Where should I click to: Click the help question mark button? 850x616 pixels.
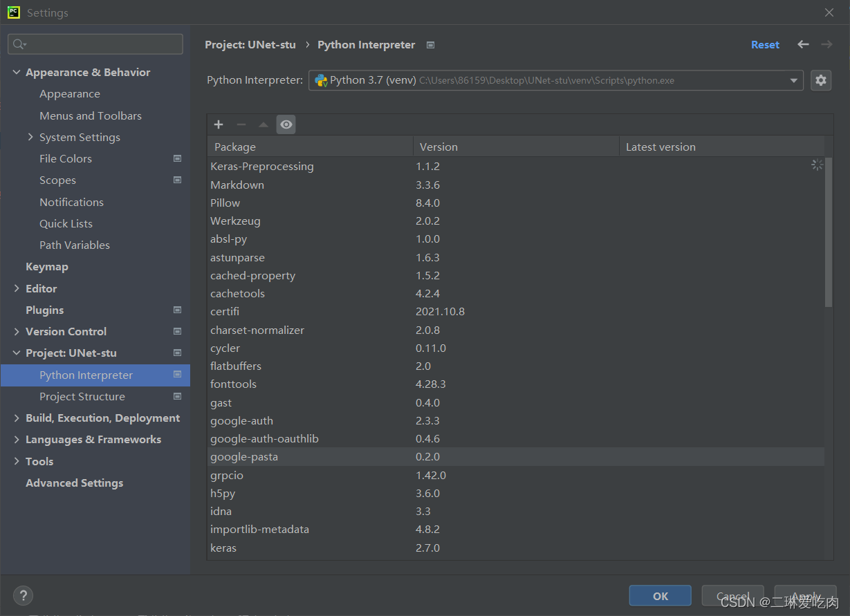(x=23, y=595)
